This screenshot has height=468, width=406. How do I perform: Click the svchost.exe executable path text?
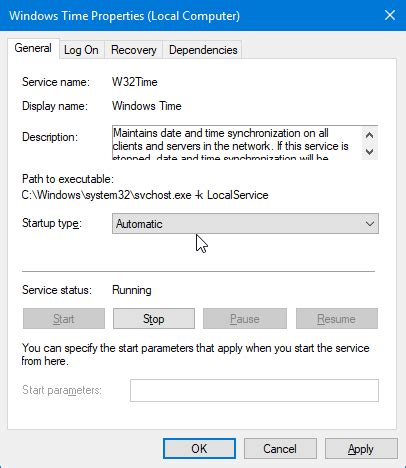(x=145, y=195)
